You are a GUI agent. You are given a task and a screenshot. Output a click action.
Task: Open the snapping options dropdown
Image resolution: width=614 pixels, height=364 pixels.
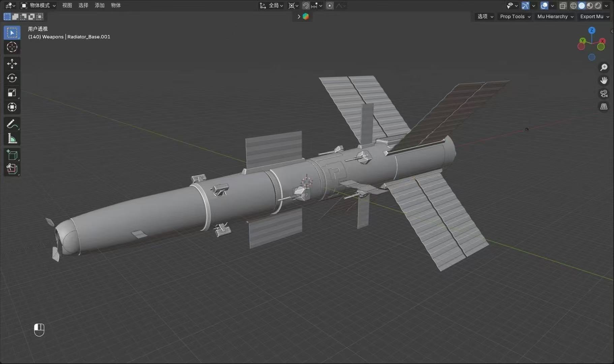317,5
